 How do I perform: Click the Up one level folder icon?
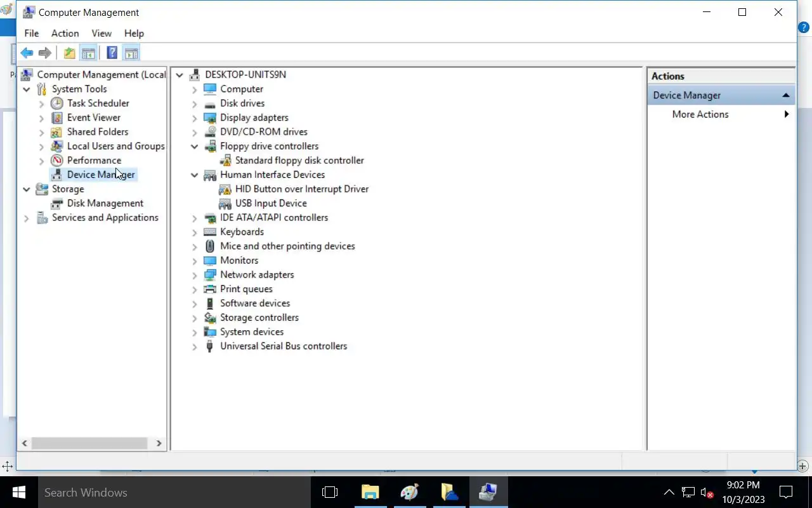point(69,53)
